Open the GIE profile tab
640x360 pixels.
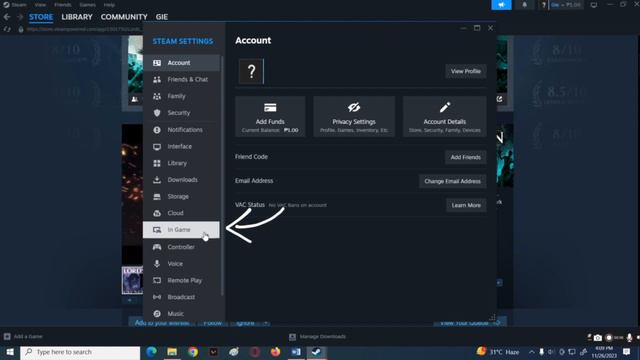(162, 17)
